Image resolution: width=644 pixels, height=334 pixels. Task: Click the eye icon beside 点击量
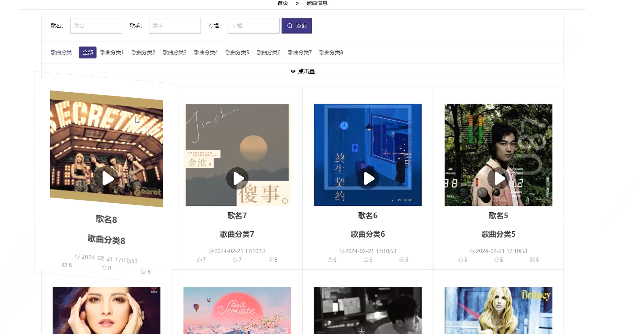293,71
